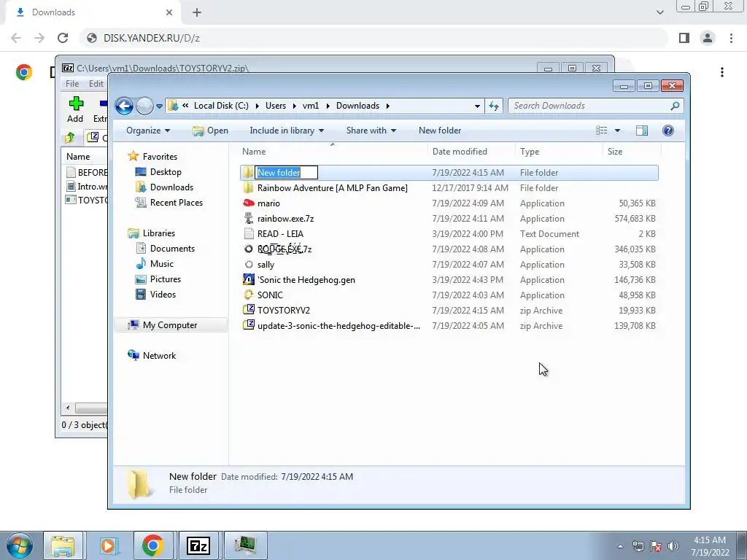The width and height of the screenshot is (747, 560).
Task: Sort by the Name column header
Action: pos(254,152)
